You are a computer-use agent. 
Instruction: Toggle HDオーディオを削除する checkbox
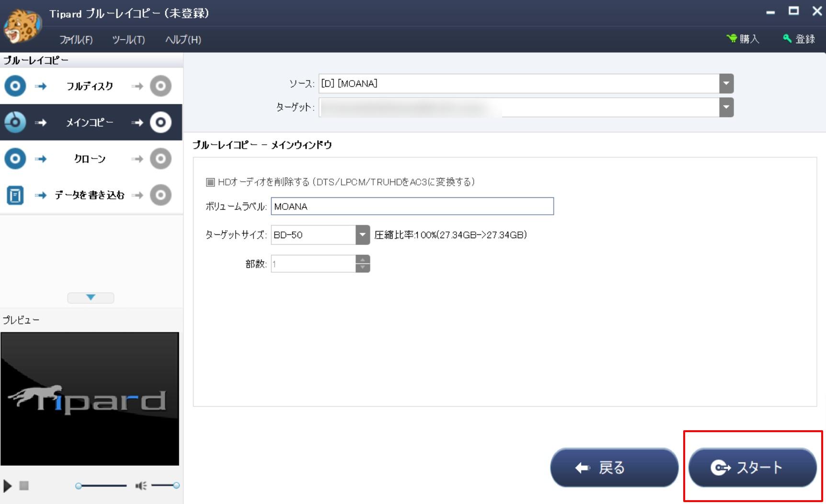[210, 182]
